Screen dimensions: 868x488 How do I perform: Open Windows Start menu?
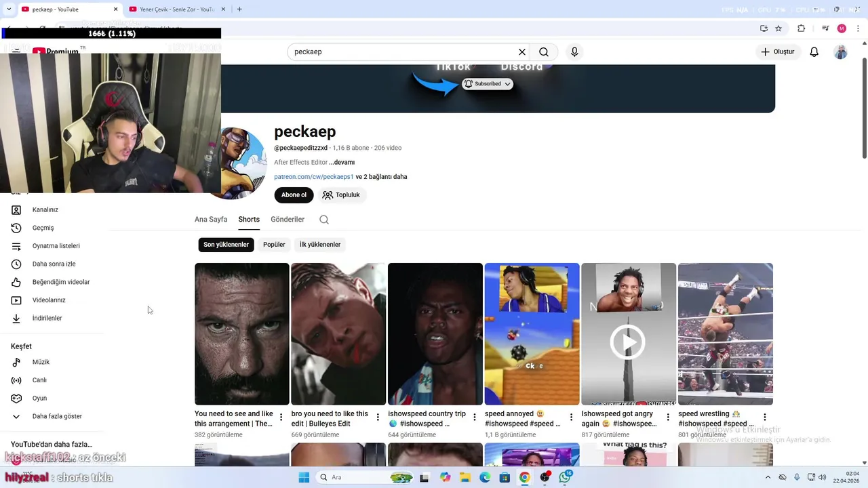pos(304,477)
